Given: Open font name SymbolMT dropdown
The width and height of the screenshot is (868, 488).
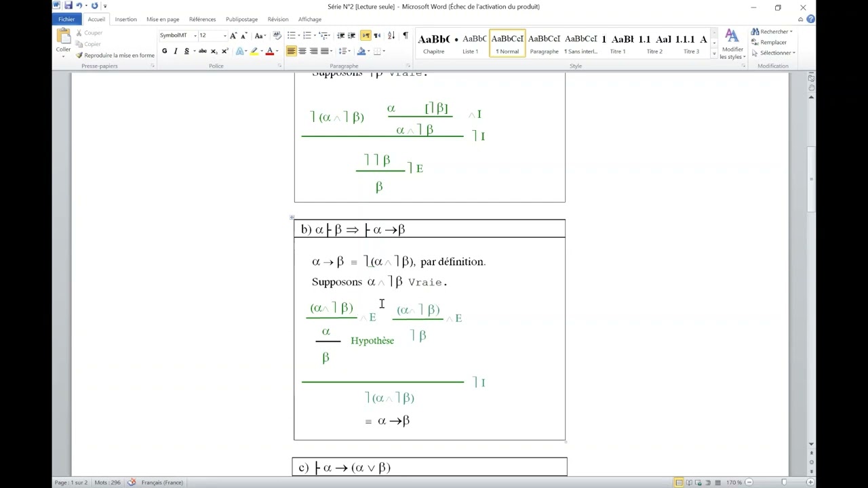Looking at the screenshot, I should tap(195, 35).
